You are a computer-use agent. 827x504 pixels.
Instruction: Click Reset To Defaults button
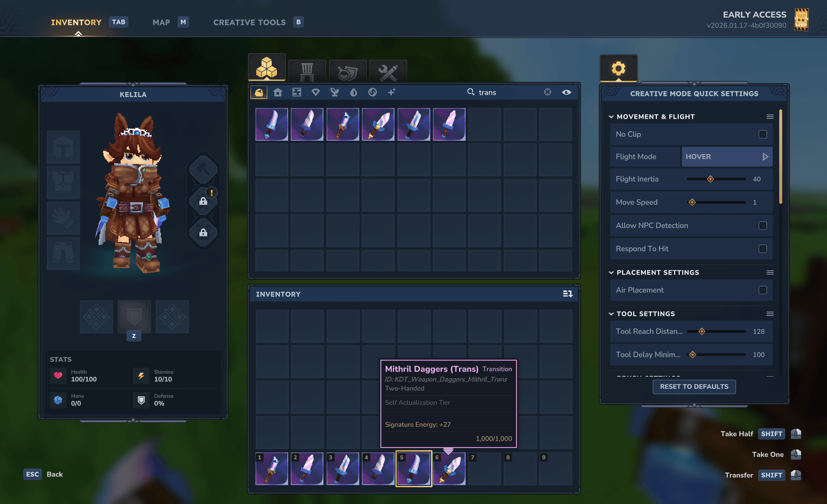coord(694,387)
